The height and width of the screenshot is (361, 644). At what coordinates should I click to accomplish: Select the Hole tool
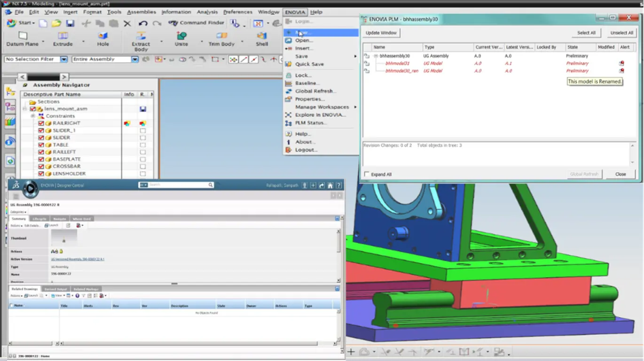tap(103, 39)
